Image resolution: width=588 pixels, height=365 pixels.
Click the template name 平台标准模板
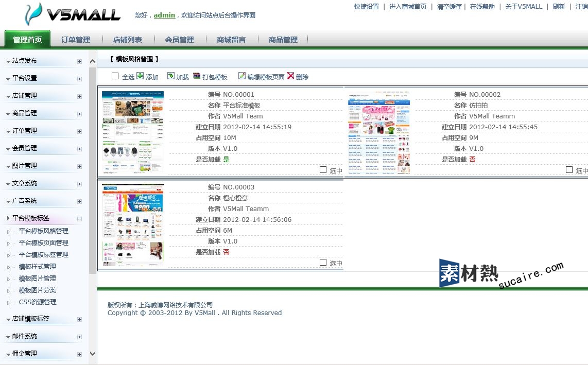[x=241, y=106]
